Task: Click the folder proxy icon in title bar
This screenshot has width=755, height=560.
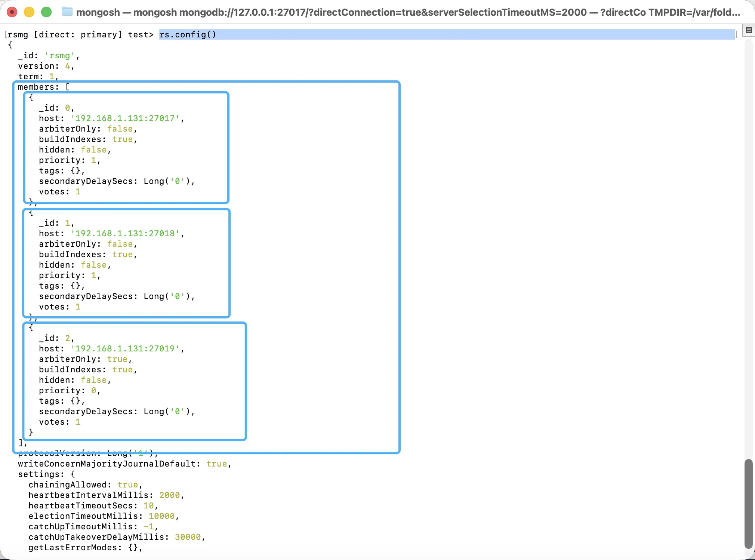Action: 67,12
